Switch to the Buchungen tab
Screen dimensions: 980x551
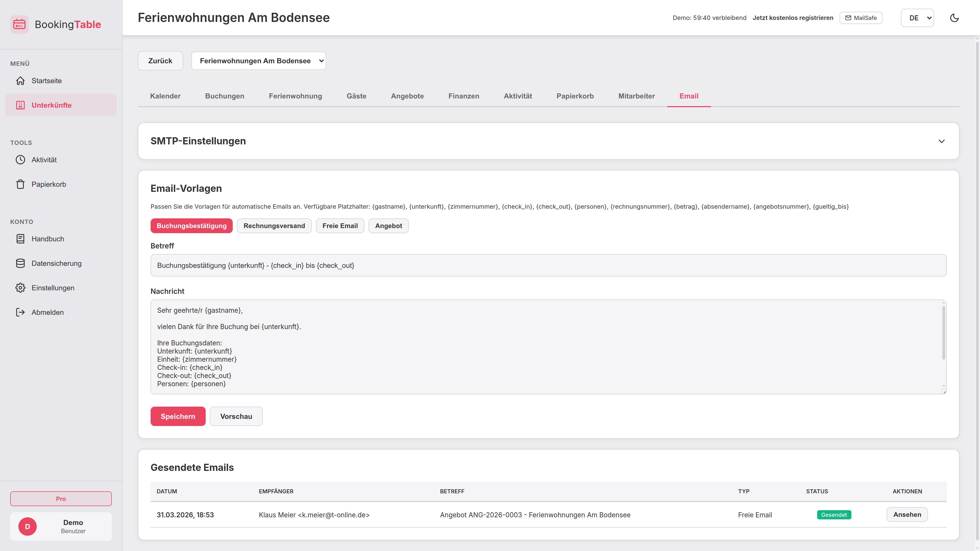(225, 96)
